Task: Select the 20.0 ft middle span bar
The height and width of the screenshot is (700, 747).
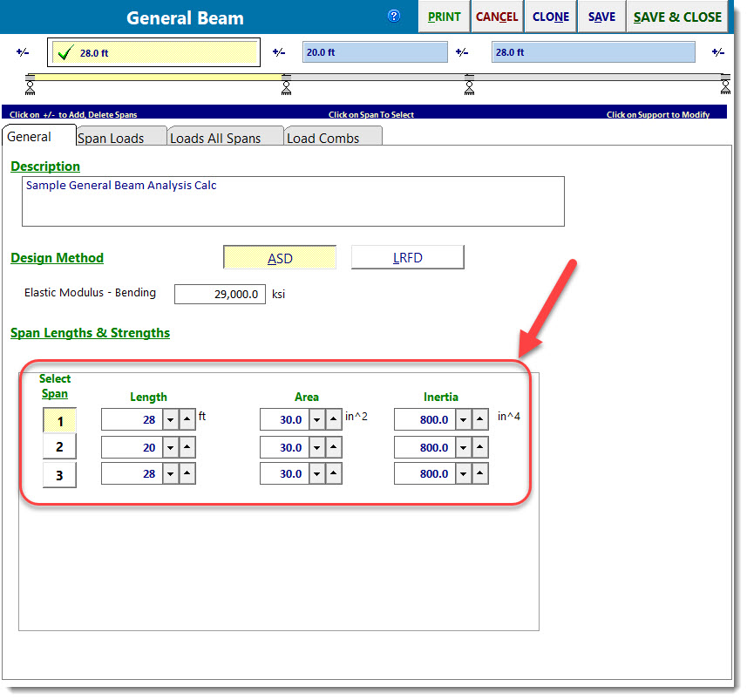Action: 375,52
